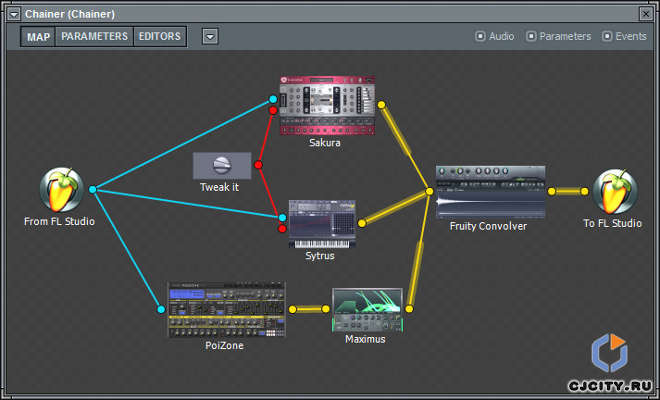Screen dimensions: 660x400
Task: Click the Maximus label text
Action: (x=365, y=339)
